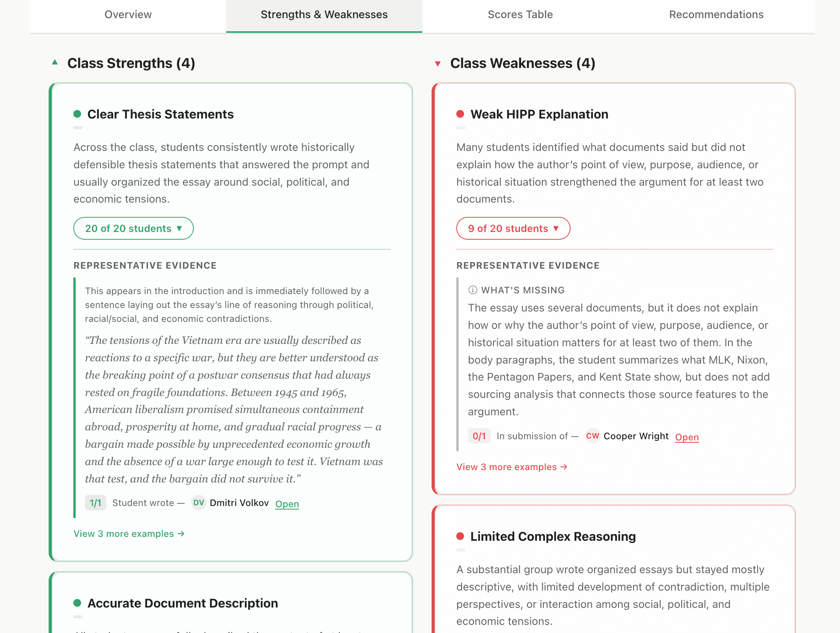Open Dmitri Volkov's submission
Image resolution: width=840 pixels, height=633 pixels.
pyautogui.click(x=287, y=504)
